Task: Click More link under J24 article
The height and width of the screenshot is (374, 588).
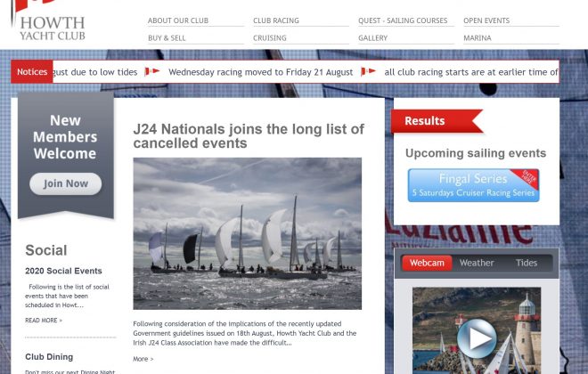Action: click(x=143, y=359)
